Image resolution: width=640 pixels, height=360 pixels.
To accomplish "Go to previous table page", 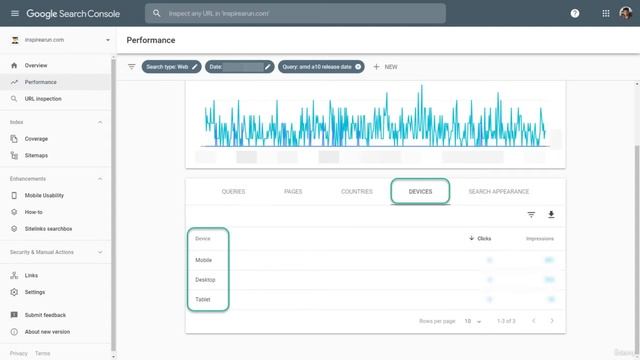I will point(533,321).
